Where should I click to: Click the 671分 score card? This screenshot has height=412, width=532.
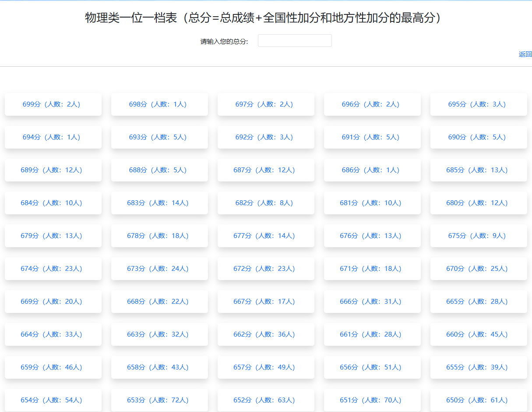(372, 269)
